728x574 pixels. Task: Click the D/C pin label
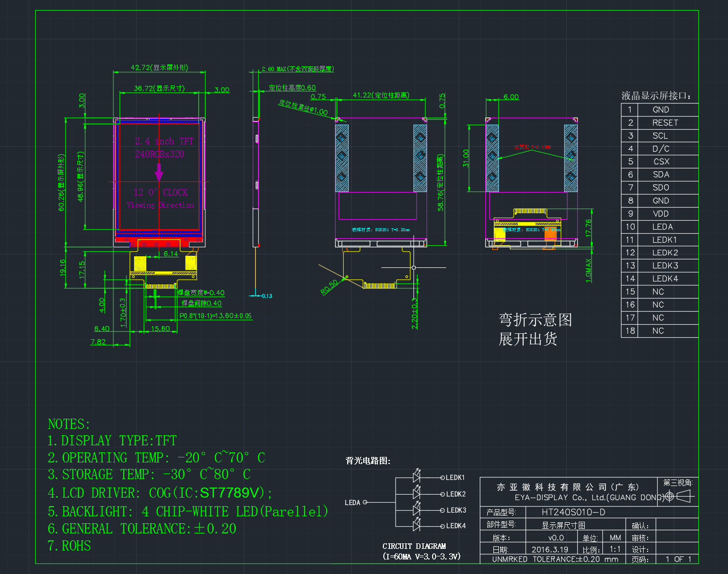point(661,149)
